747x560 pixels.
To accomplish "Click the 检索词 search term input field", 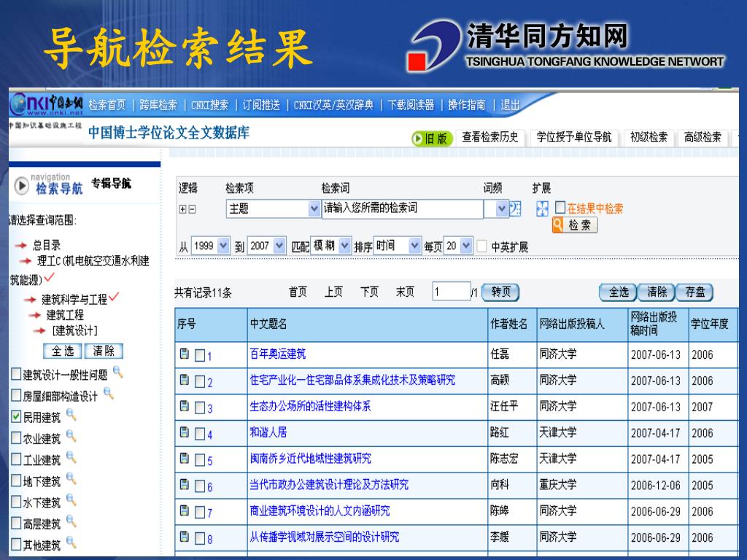I will pos(403,209).
